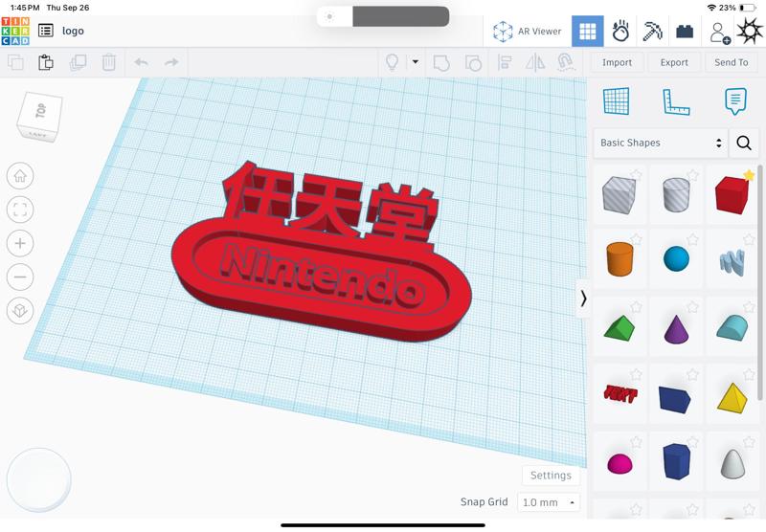Favorite the red Text shape star

[x=636, y=375]
